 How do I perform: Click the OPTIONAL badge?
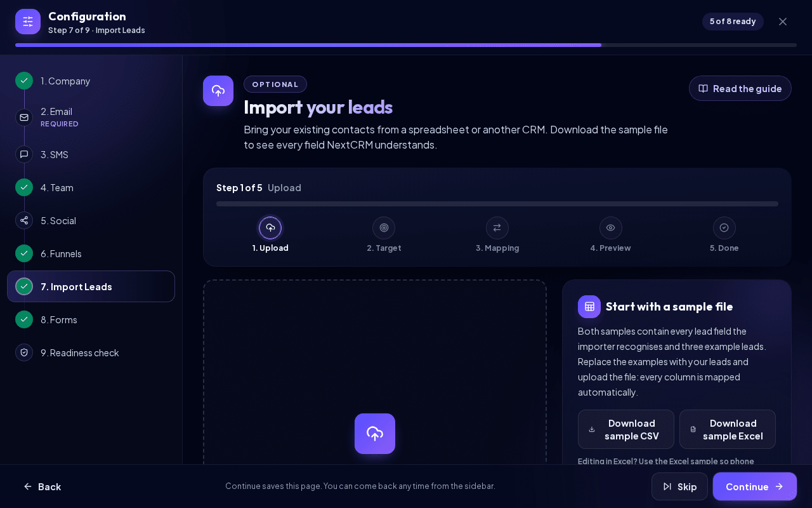(275, 84)
